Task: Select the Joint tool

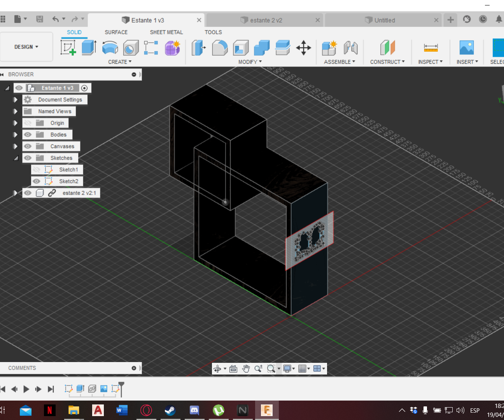Action: coord(350,48)
